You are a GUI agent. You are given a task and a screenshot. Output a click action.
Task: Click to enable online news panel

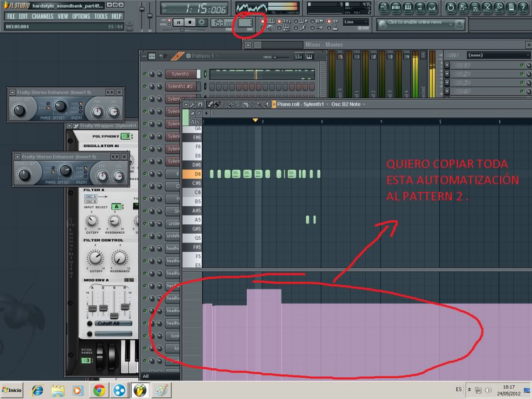point(420,24)
